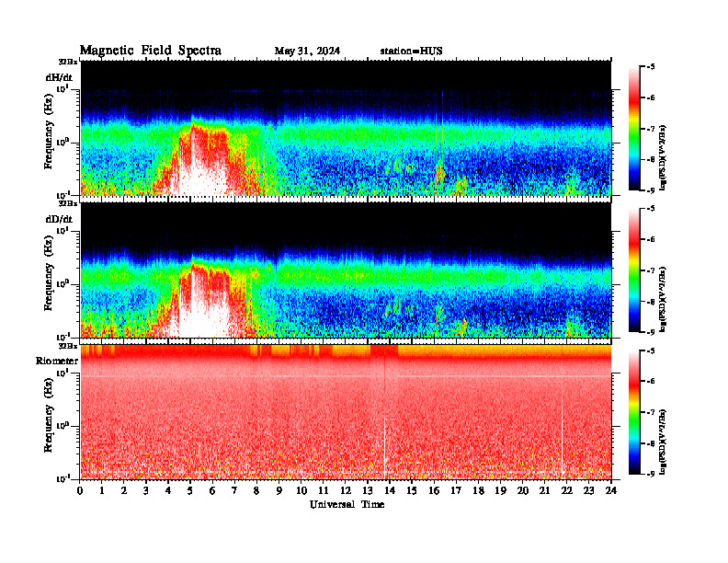Click the dH/dt spectrogram plot

(x=346, y=128)
